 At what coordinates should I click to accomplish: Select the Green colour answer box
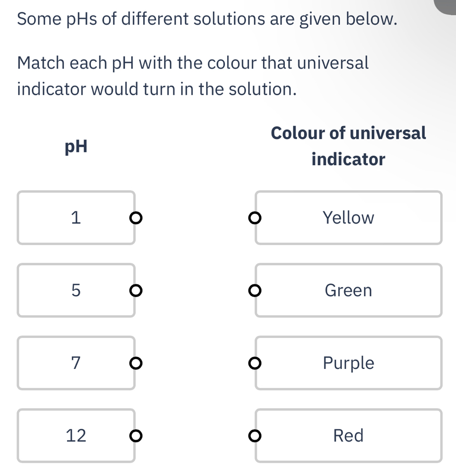(x=348, y=290)
